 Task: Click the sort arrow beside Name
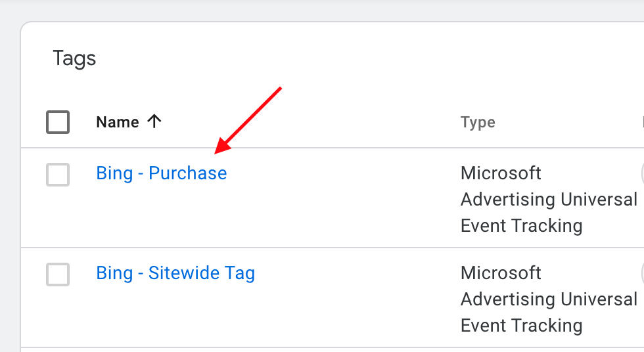coord(154,121)
